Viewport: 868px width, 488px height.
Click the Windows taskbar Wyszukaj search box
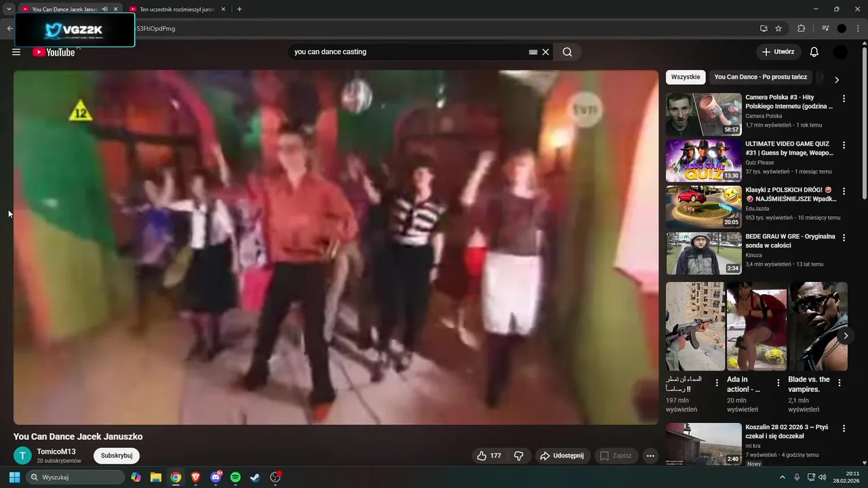[x=75, y=477]
